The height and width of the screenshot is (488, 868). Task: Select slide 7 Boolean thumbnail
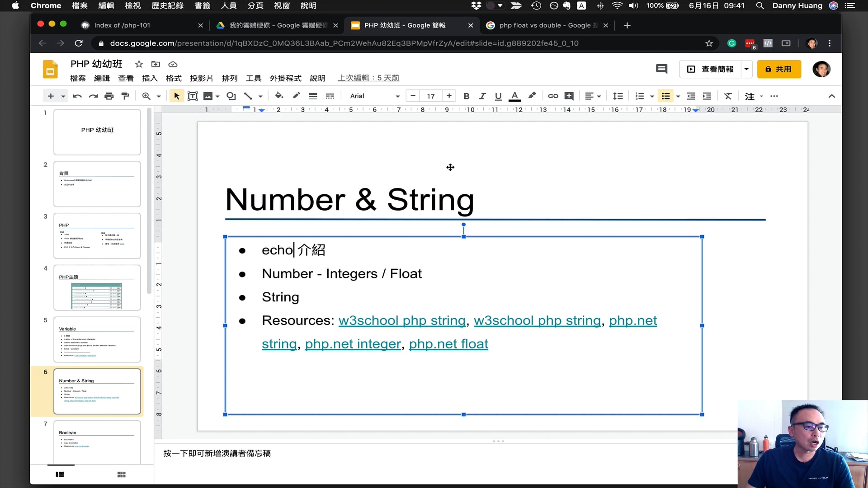[97, 443]
